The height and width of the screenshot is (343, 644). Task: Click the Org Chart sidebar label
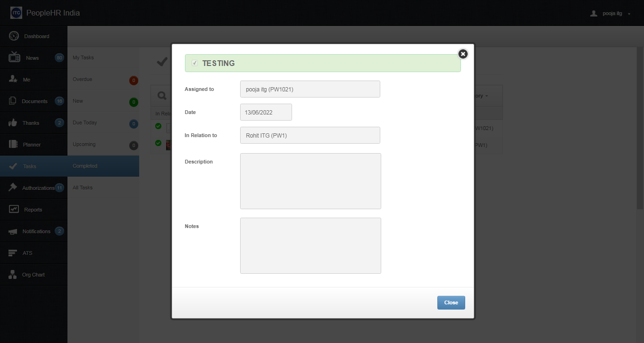pos(33,275)
